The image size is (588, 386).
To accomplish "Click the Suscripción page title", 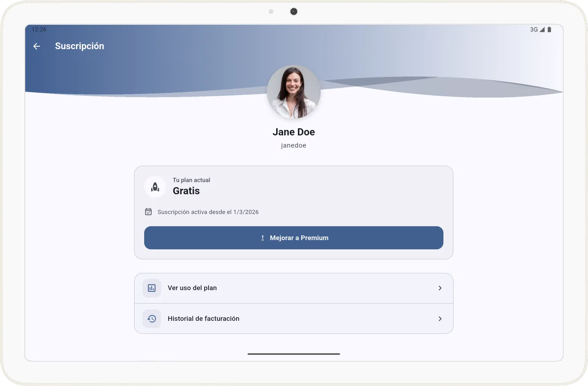I will (79, 46).
